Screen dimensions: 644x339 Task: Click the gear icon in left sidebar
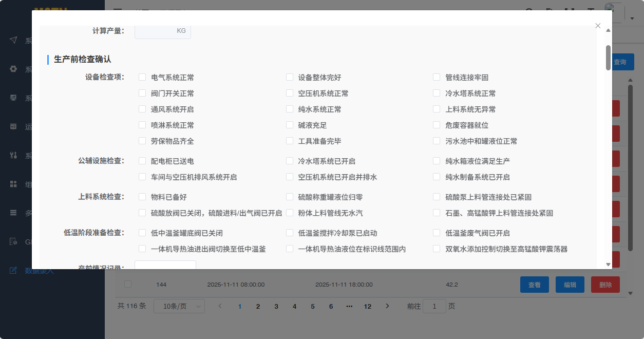(x=13, y=69)
